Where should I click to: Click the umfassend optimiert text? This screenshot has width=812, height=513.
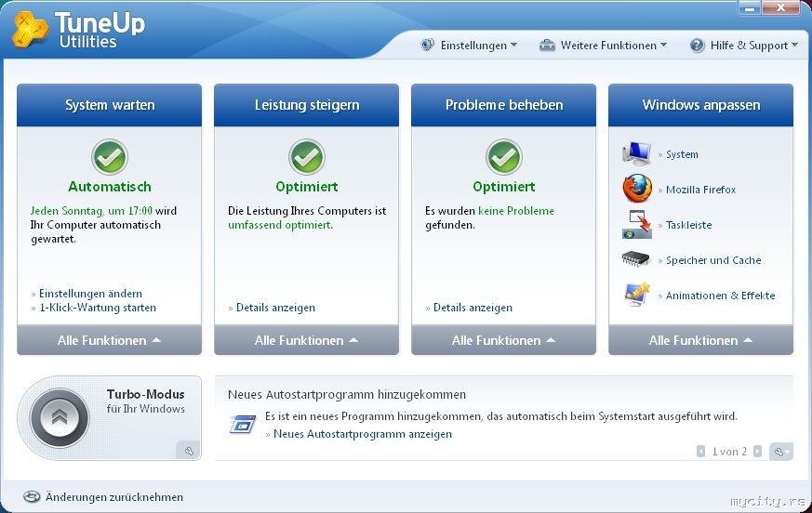point(280,225)
